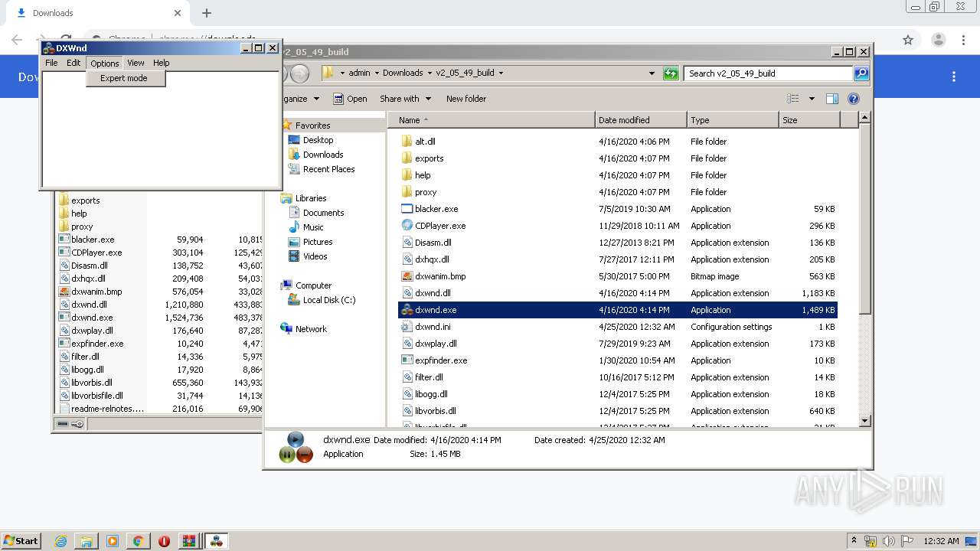Select the expfinder.exe icon in Explorer
This screenshot has width=980, height=551.
coord(407,360)
